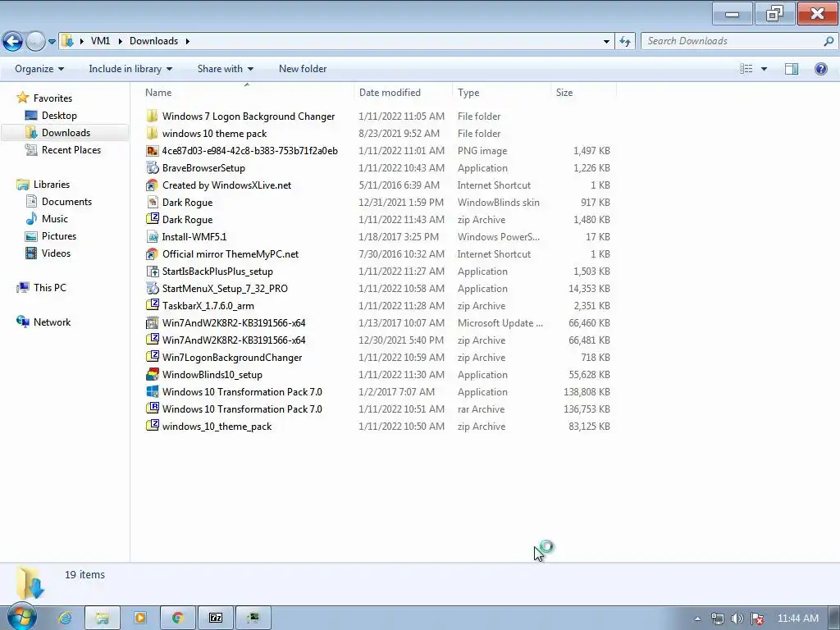The height and width of the screenshot is (630, 840).
Task: Create a New folder
Action: pyautogui.click(x=303, y=69)
